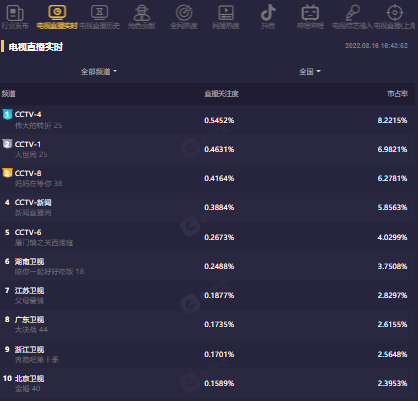
Task: Click the program 金婚 40
Action: coord(27,389)
